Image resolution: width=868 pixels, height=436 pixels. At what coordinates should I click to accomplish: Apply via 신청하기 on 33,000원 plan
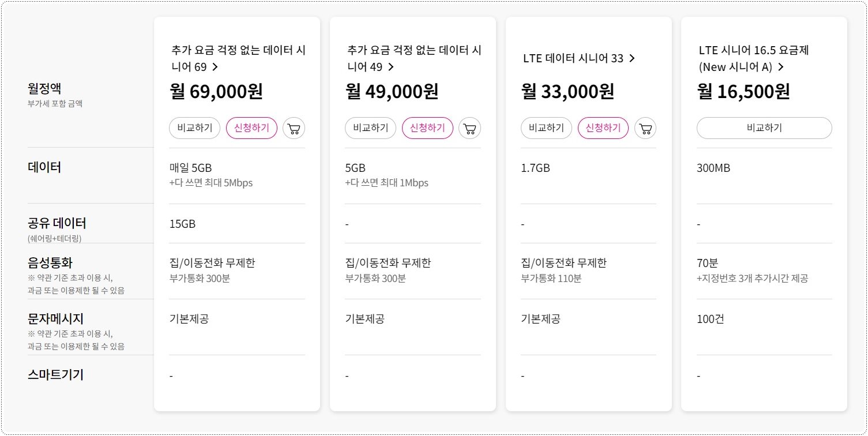coord(603,128)
